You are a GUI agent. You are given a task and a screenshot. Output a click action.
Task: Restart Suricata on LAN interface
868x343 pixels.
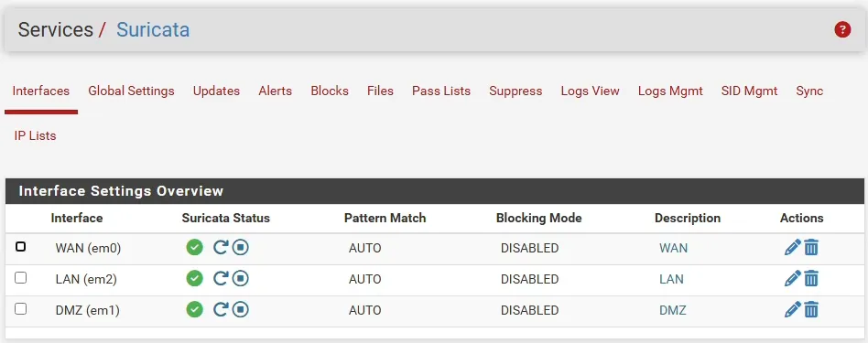(221, 278)
